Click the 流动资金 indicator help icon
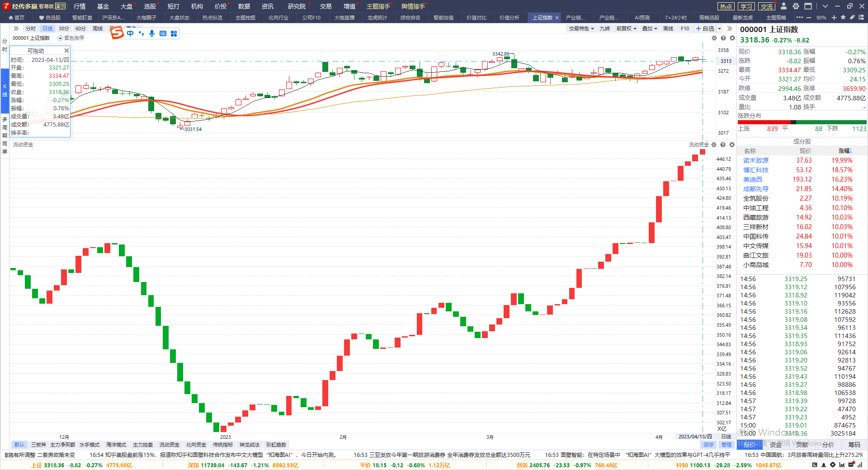 click(723, 145)
